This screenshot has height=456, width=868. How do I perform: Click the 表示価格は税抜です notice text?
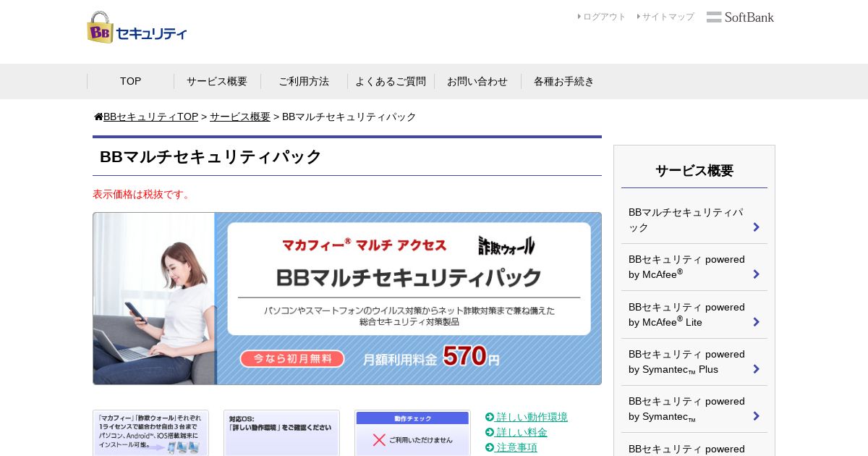pyautogui.click(x=142, y=194)
